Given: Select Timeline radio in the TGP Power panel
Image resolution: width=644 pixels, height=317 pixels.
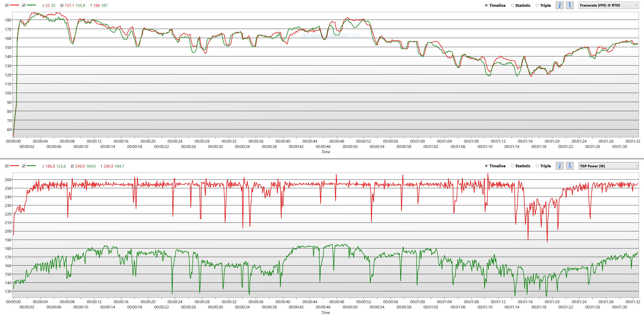Looking at the screenshot, I should coord(486,166).
